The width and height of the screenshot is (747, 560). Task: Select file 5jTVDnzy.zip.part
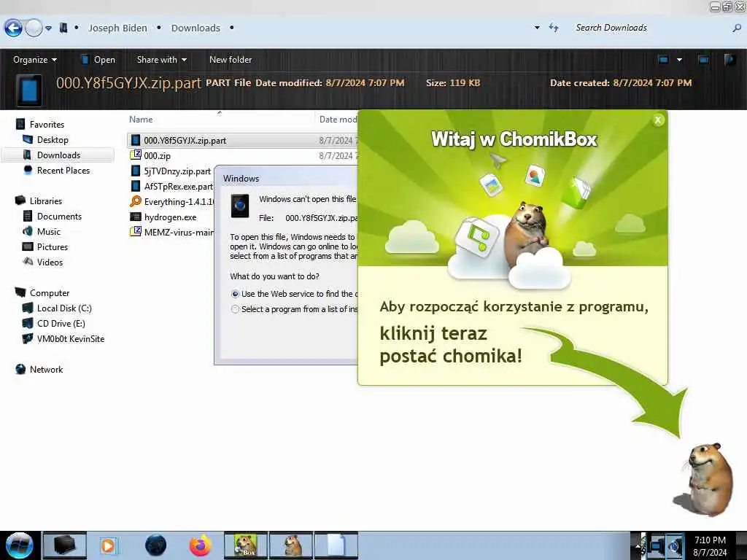pos(177,171)
